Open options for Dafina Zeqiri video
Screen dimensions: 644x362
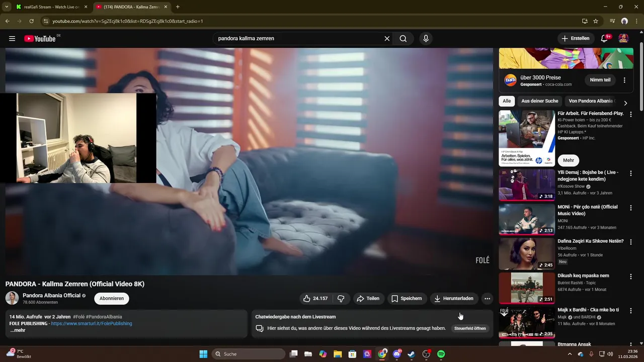click(x=631, y=242)
